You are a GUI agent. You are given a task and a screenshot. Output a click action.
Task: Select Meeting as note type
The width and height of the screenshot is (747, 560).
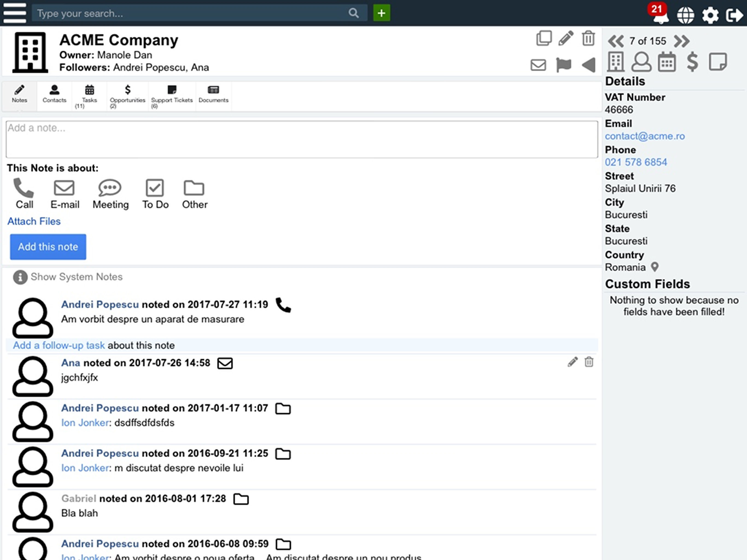coord(110,194)
